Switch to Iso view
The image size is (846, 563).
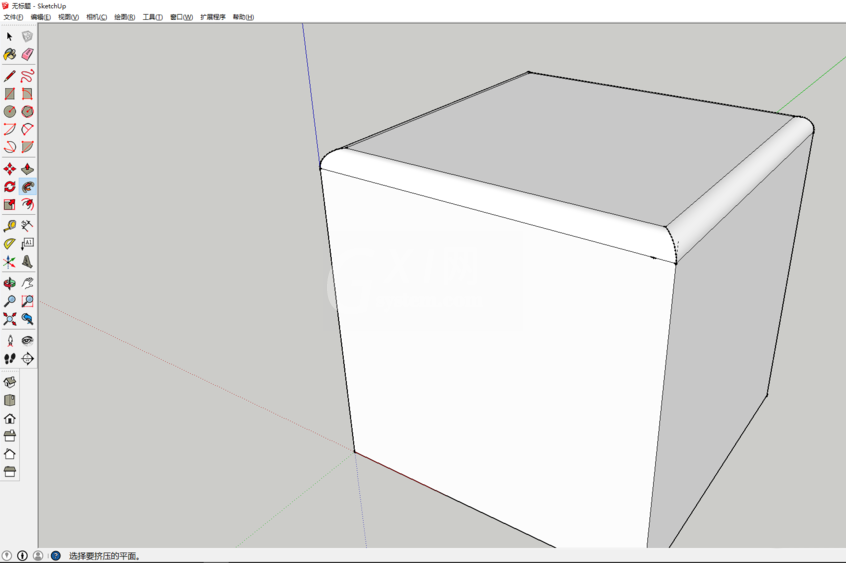pyautogui.click(x=10, y=382)
